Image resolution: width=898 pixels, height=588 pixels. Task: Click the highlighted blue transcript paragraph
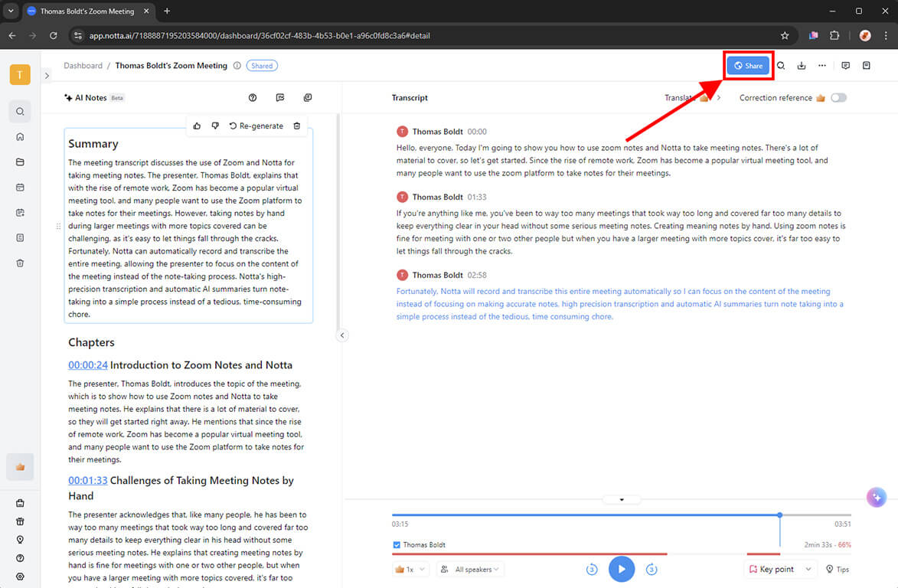pos(621,304)
